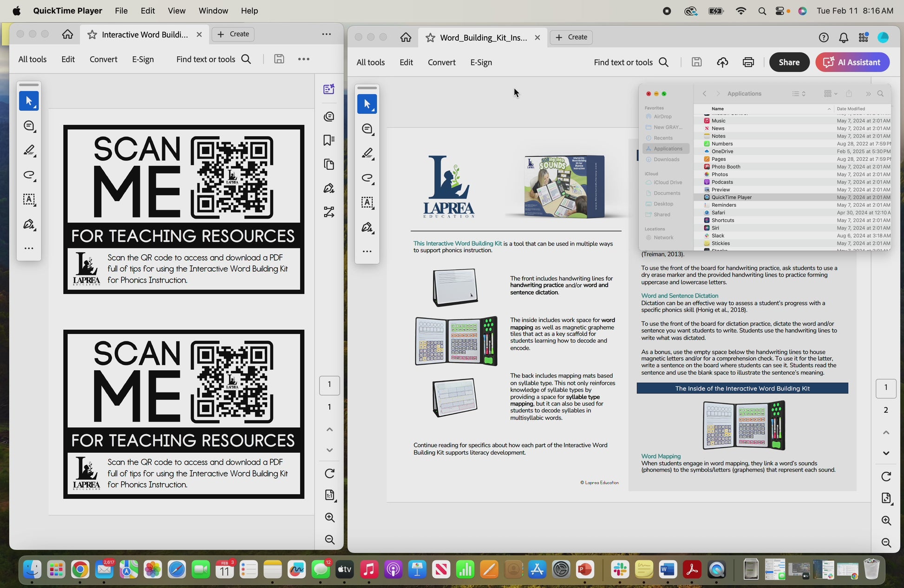
Task: Open Google Chrome from the Dock
Action: pyautogui.click(x=80, y=569)
